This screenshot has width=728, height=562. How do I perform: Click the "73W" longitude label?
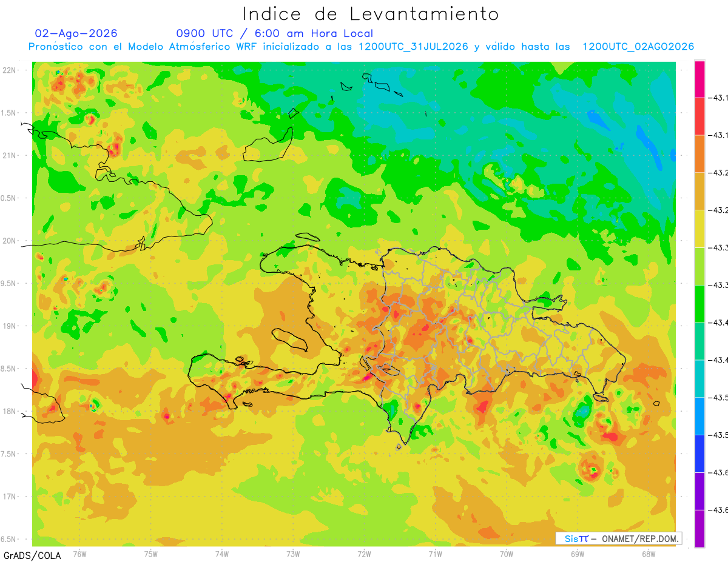coord(293,554)
